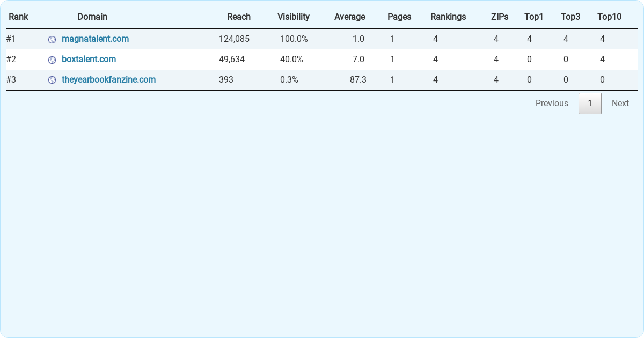Viewport: 644px width, 338px height.
Task: Sort table by Rank column header
Action: coord(18,17)
